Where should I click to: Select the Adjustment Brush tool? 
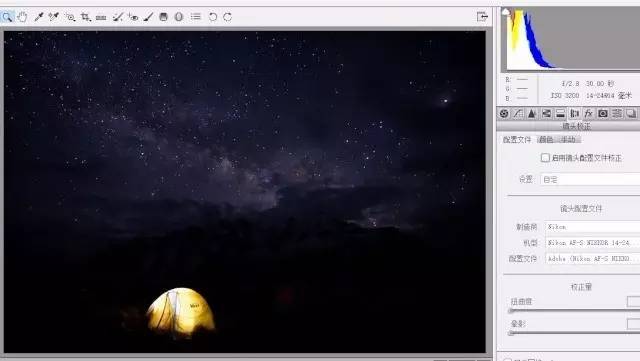pos(148,17)
